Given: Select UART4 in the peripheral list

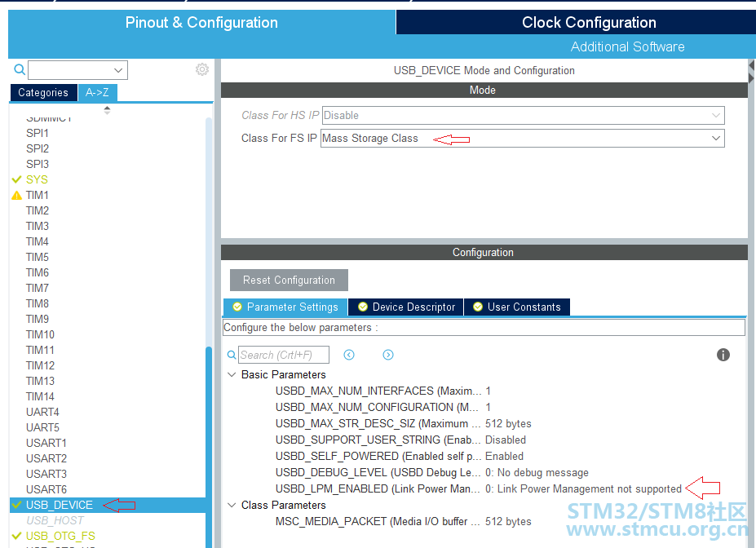Looking at the screenshot, I should point(42,412).
